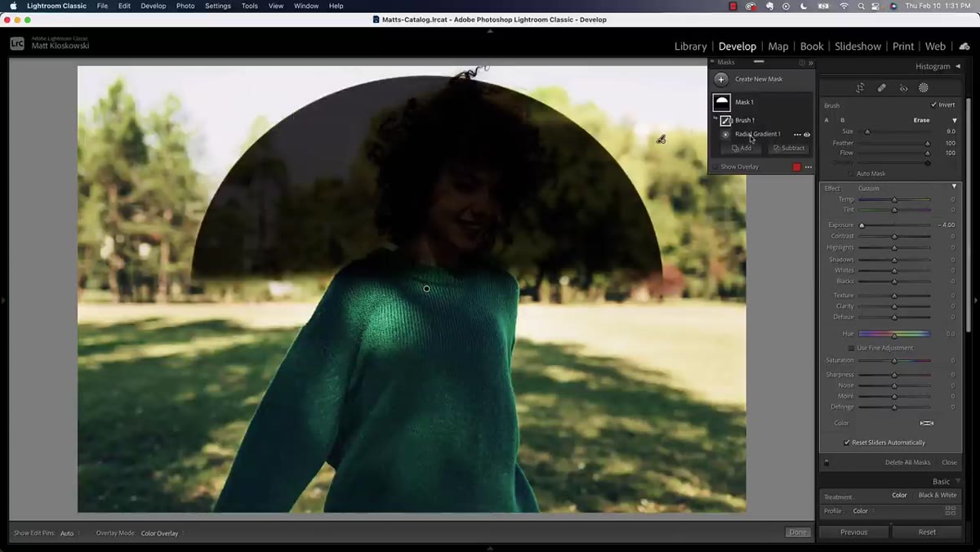Click the Subtract from mask button
Viewport: 980px width, 552px height.
[789, 149]
